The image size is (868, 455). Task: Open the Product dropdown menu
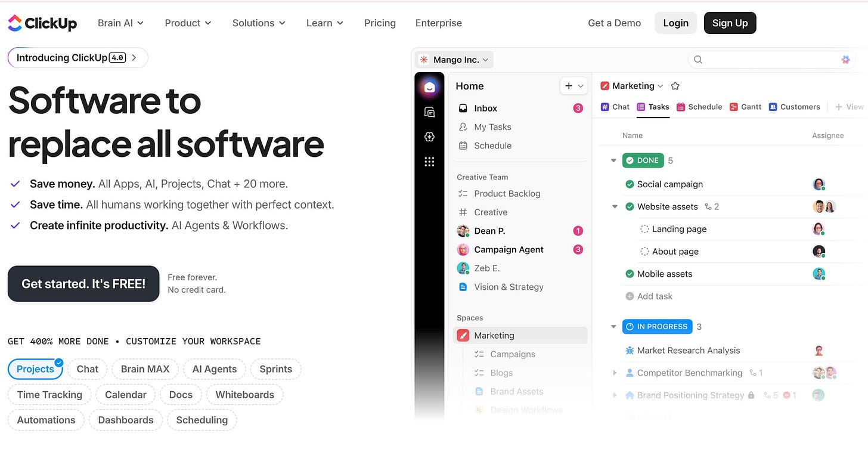click(x=188, y=23)
